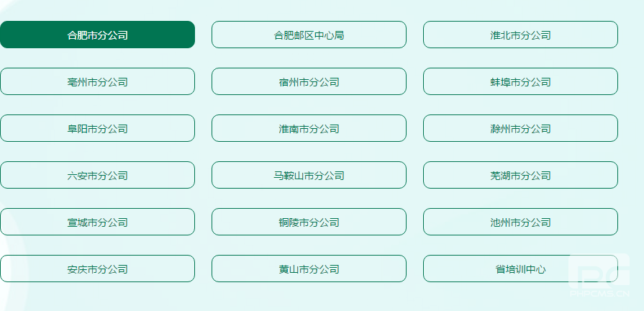Choose 黄山市分公司
Viewport: 644px width, 311px height.
(309, 269)
